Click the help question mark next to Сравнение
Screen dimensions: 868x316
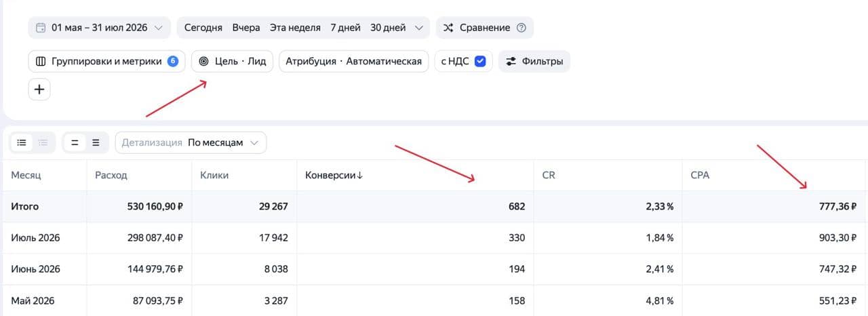tap(521, 28)
